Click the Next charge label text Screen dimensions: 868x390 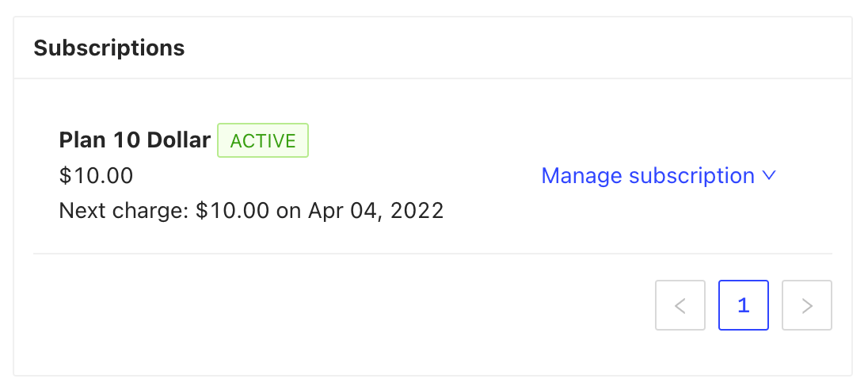(124, 211)
